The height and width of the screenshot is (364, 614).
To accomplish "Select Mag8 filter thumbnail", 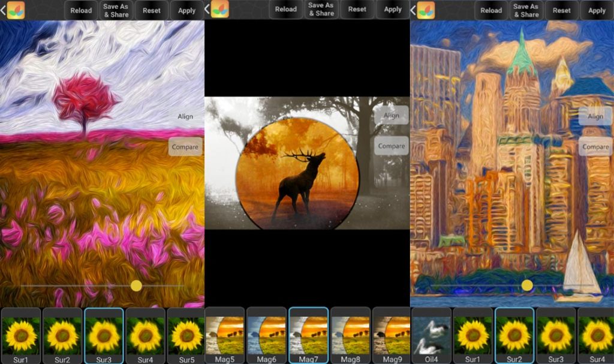I will click(x=350, y=335).
